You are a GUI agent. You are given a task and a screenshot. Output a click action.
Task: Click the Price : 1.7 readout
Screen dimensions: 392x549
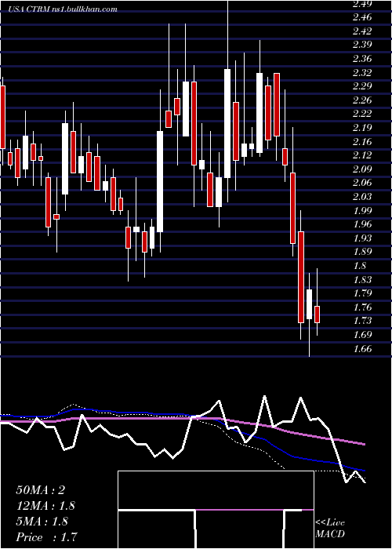coord(46,537)
